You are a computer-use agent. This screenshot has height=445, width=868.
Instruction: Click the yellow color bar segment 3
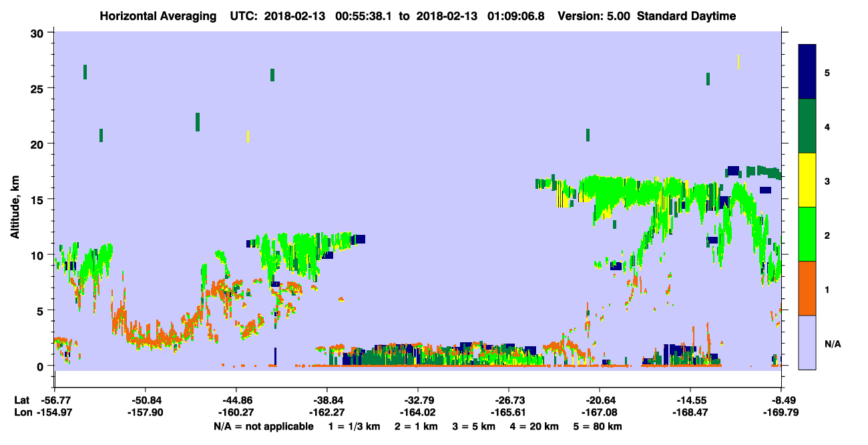click(x=807, y=180)
